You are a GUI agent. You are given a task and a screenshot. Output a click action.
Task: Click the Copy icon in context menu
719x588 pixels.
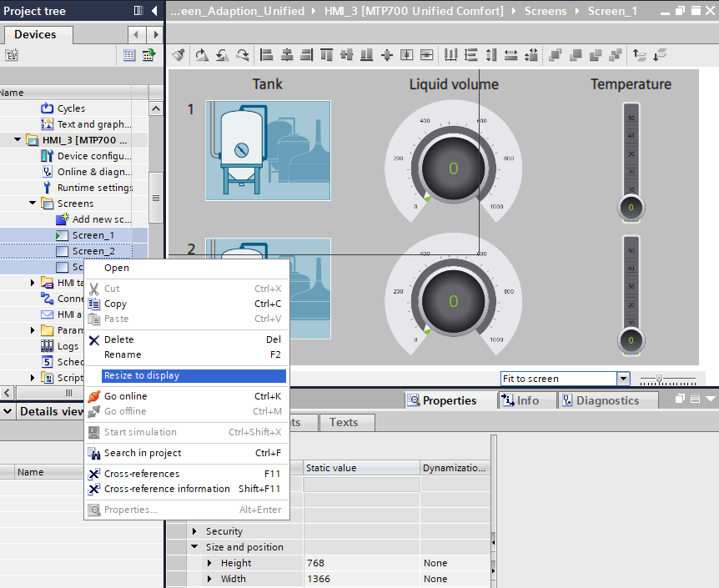[94, 304]
